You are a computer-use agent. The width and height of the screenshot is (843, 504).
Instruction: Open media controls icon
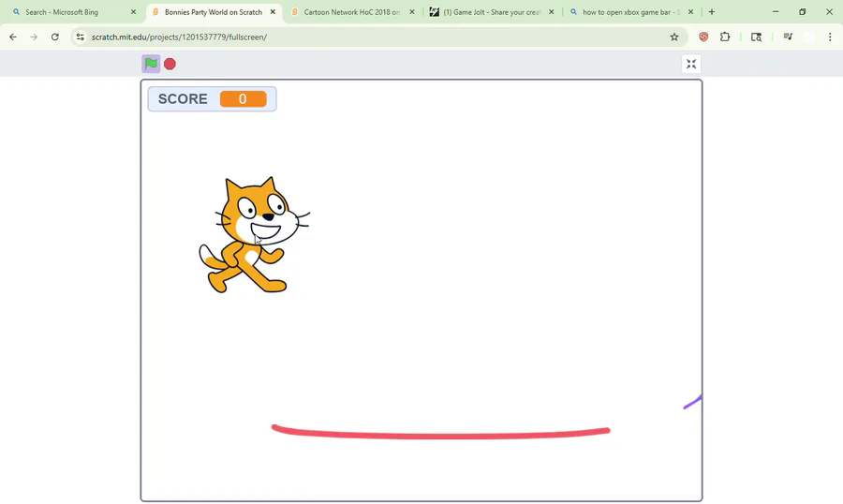[x=788, y=37]
